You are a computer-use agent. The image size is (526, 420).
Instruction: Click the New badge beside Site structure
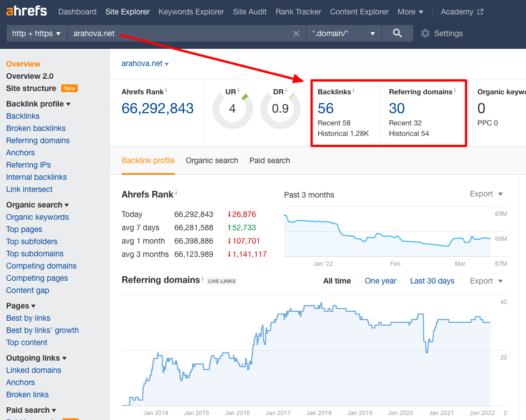click(x=69, y=88)
